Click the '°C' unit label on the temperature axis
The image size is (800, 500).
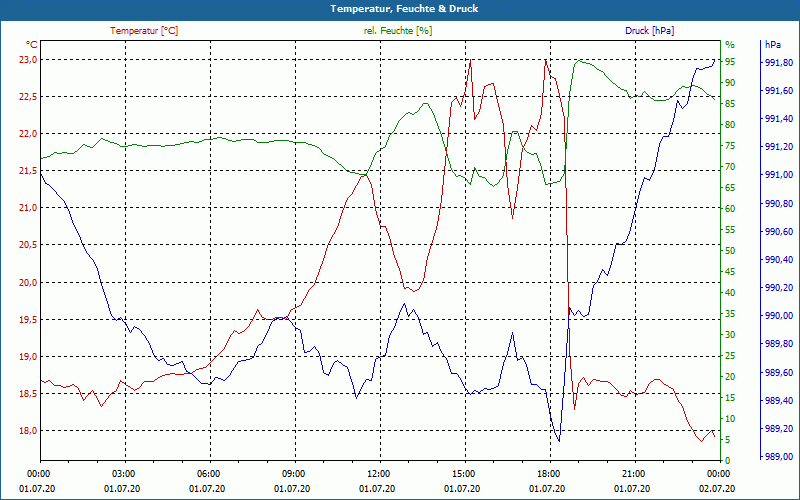tap(32, 45)
